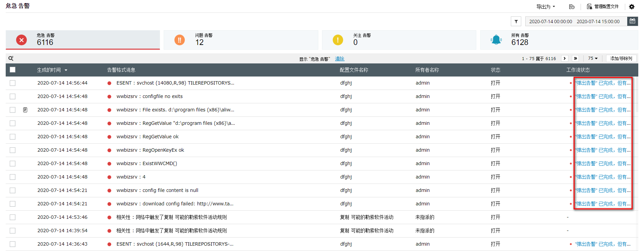
Task: Open the 75 rows-per-page dropdown
Action: point(593,58)
